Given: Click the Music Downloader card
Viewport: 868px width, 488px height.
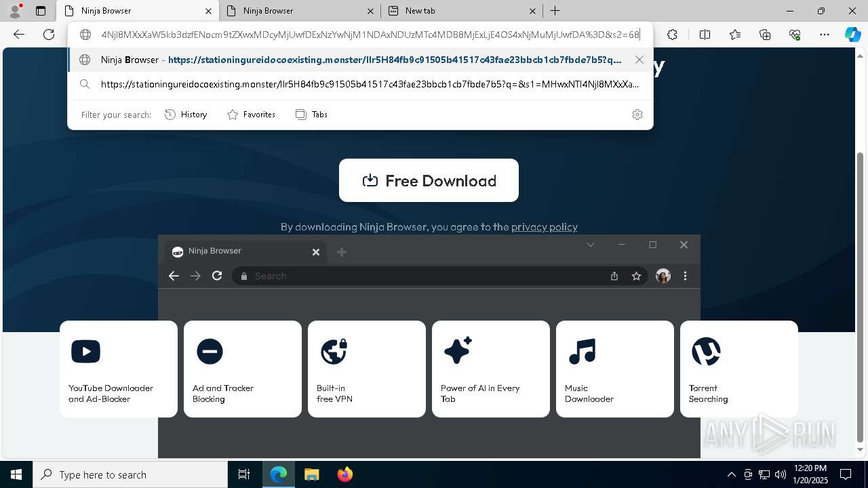Looking at the screenshot, I should pyautogui.click(x=615, y=369).
